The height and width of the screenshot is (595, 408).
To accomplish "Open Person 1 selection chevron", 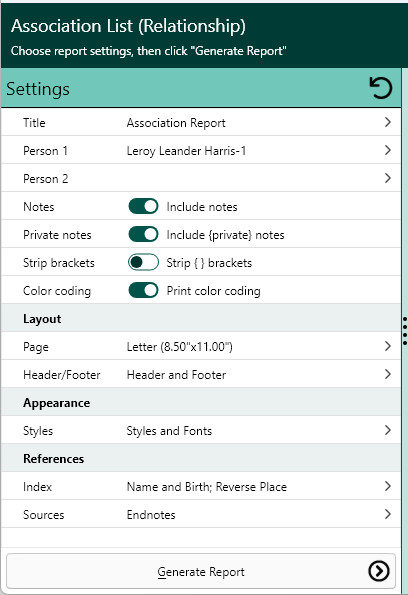I will coord(388,150).
